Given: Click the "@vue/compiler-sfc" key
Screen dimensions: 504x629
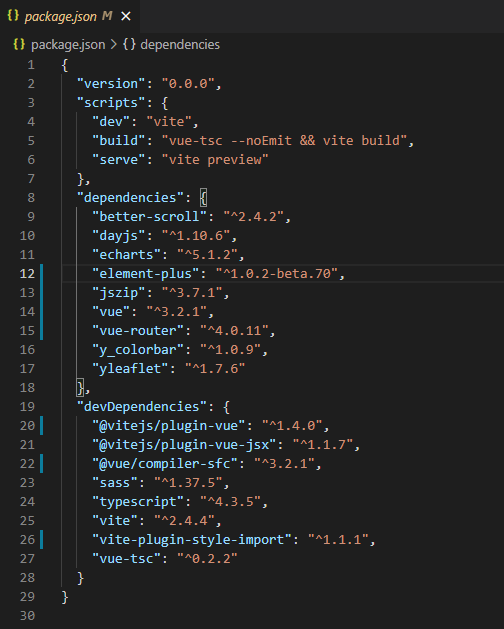Looking at the screenshot, I should point(165,464).
